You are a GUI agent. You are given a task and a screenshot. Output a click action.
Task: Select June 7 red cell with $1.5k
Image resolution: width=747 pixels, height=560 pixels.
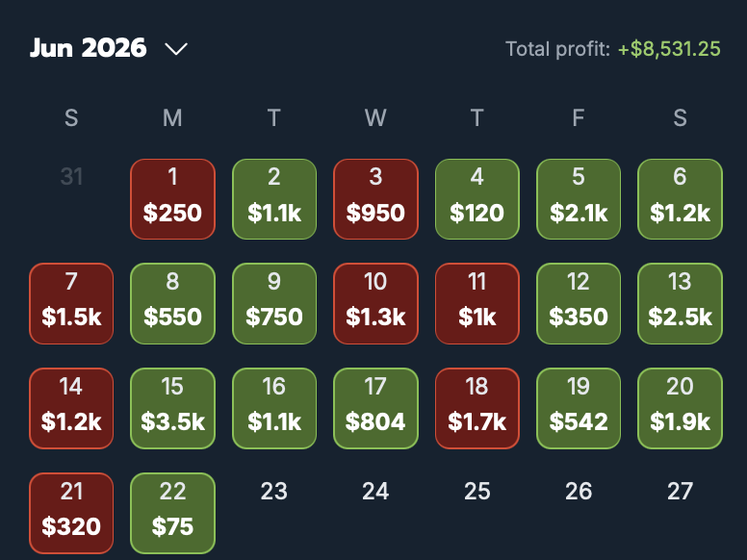click(x=71, y=304)
